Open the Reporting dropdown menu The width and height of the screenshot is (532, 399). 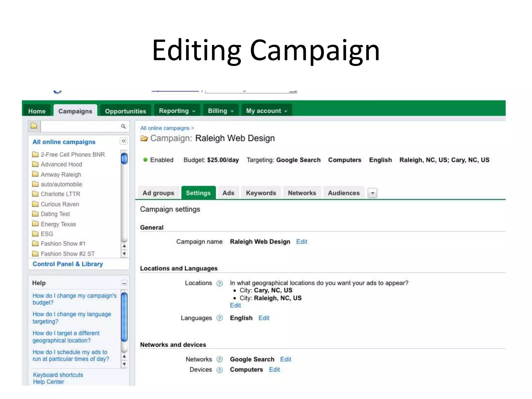pos(177,111)
